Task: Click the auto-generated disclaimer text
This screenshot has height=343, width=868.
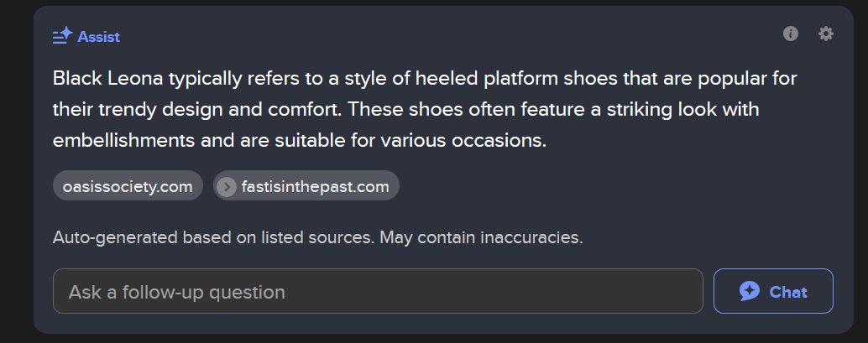Action: pyautogui.click(x=318, y=238)
